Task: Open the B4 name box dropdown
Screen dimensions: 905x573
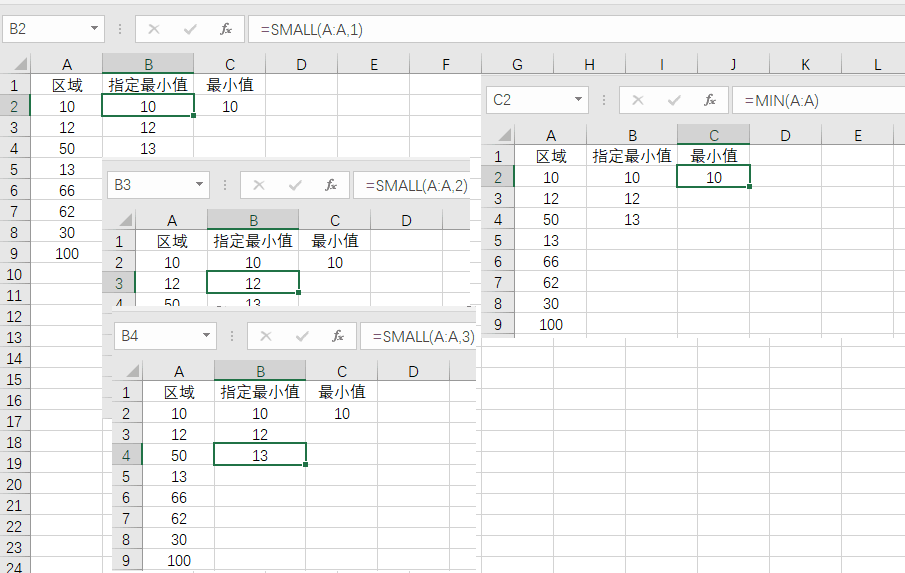Action: tap(206, 335)
